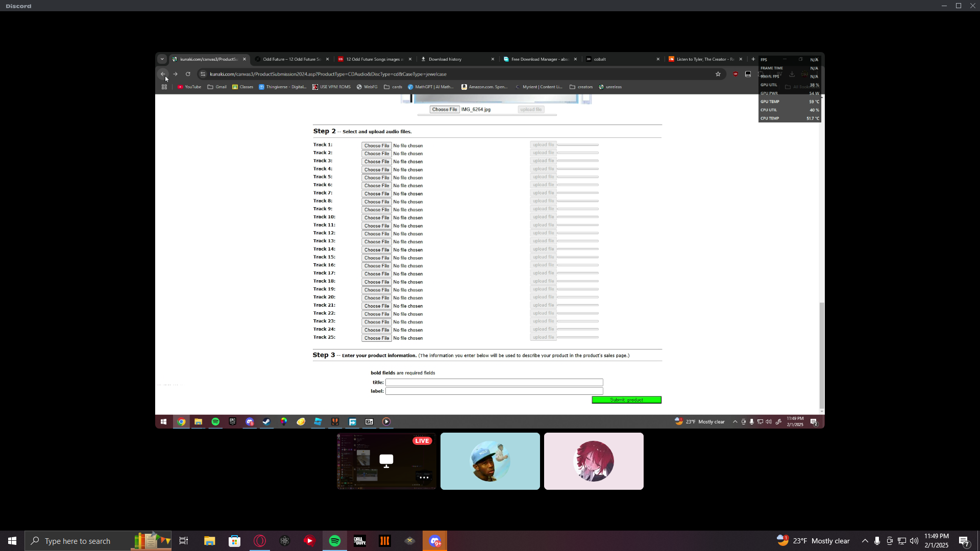The height and width of the screenshot is (551, 980).
Task: Open File Explorer in the taskbar
Action: pyautogui.click(x=210, y=541)
